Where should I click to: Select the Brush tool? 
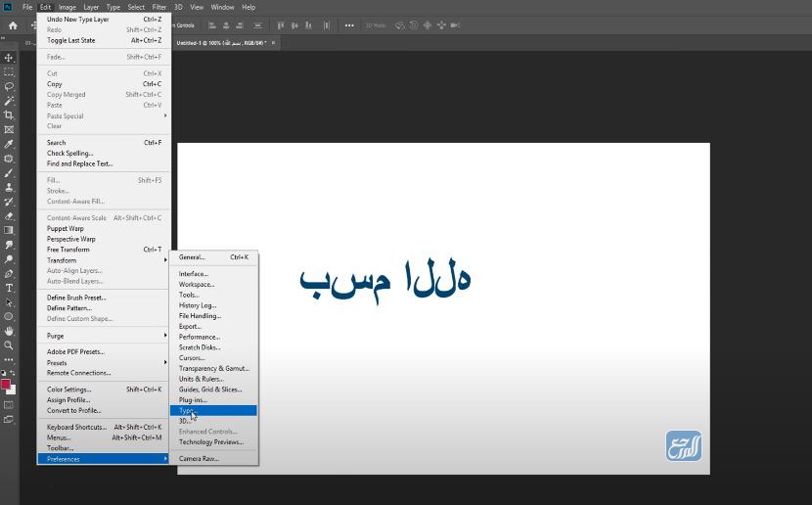9,173
